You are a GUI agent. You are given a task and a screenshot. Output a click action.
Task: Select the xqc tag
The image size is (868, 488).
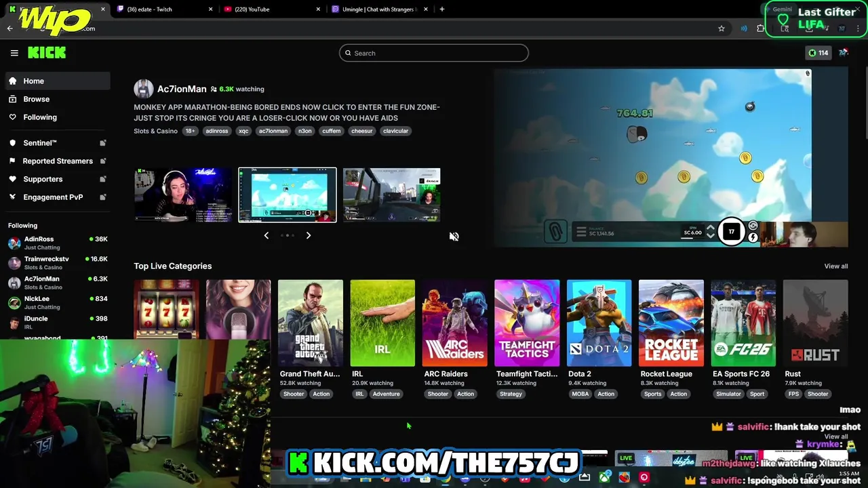coord(243,131)
